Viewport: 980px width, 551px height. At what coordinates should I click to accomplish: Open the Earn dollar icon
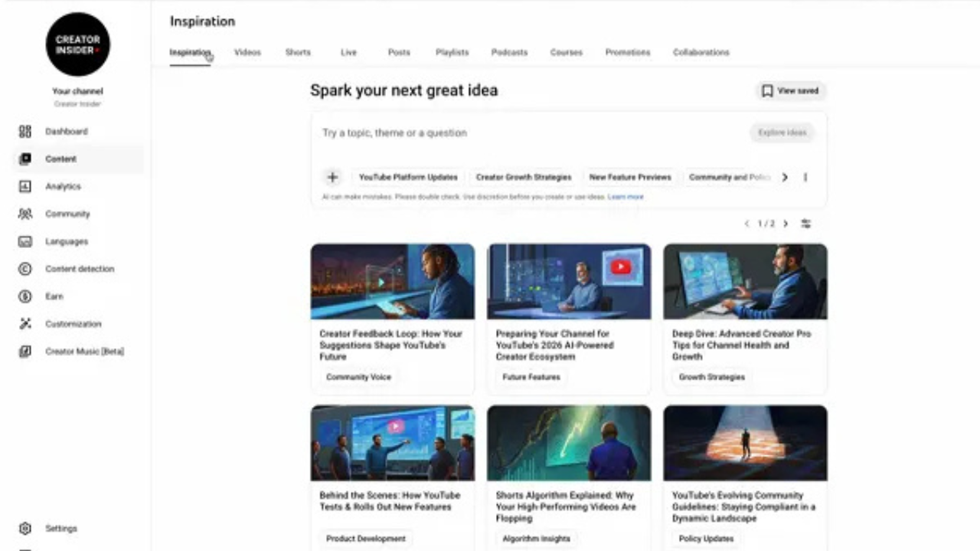25,297
